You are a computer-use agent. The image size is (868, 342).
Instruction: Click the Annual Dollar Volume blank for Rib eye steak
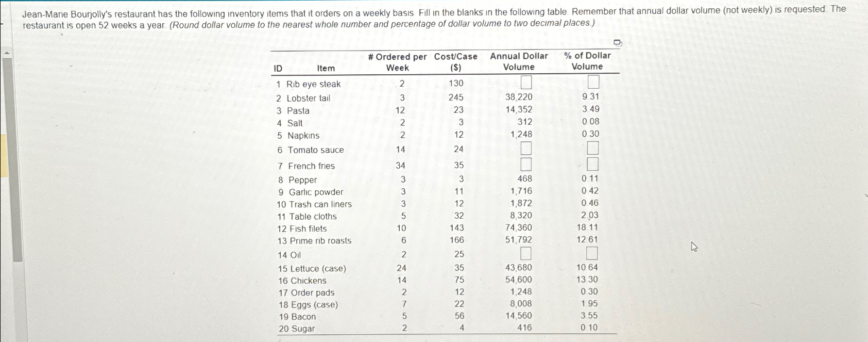526,82
